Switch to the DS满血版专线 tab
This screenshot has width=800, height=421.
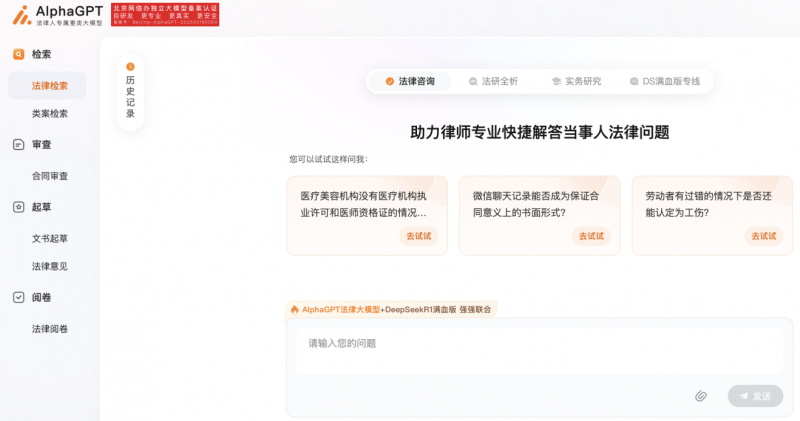(665, 81)
